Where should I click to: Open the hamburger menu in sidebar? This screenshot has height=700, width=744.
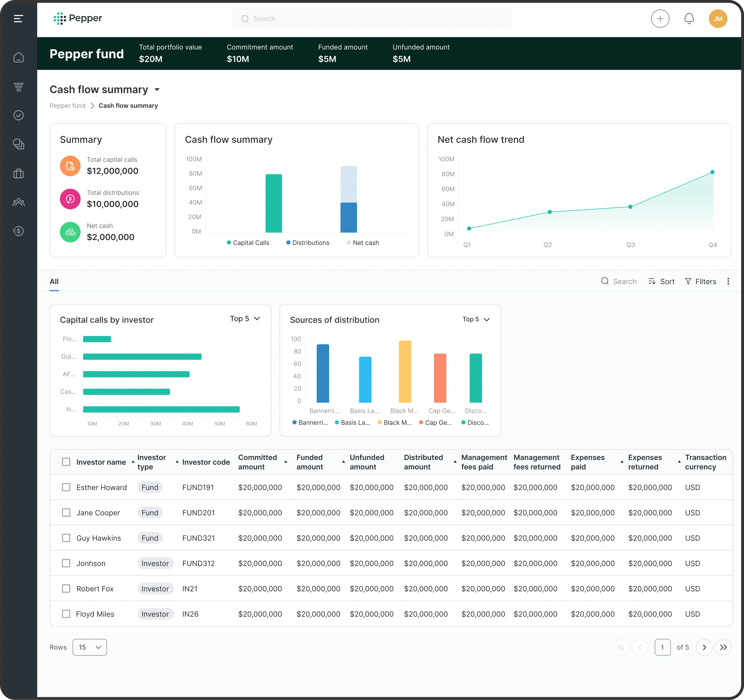[18, 19]
